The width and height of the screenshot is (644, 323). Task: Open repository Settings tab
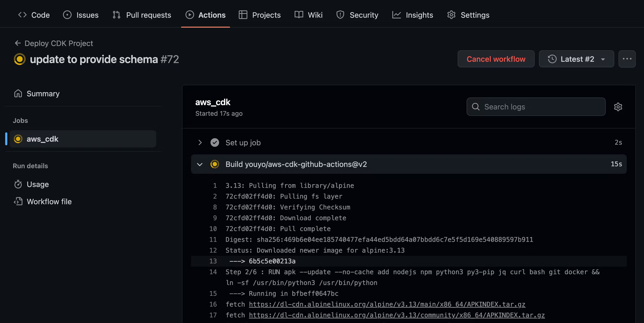(x=468, y=15)
